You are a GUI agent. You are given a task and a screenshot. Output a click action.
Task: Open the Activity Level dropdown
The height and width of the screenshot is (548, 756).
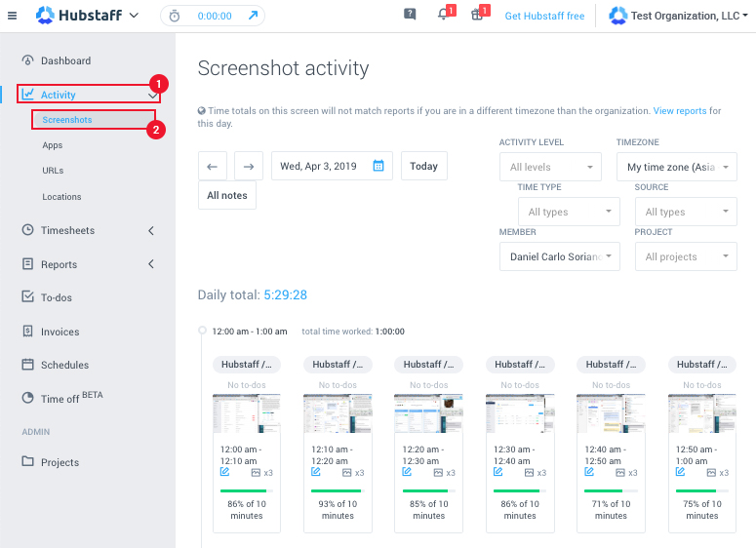(x=550, y=167)
